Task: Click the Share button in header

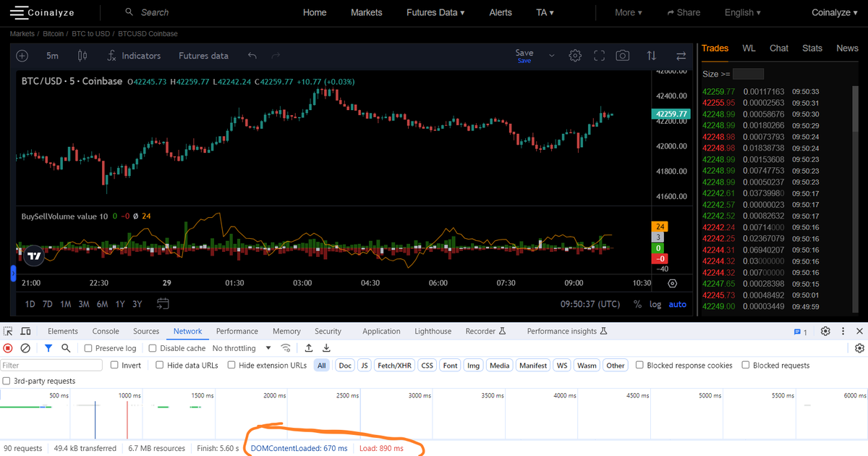Action: [684, 12]
